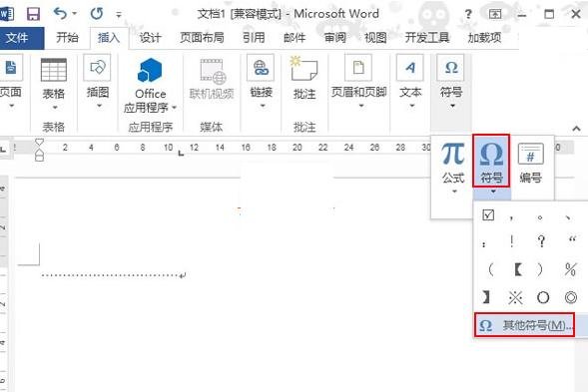This screenshot has width=588, height=392.
Task: Insert the reference mark ※ symbol
Action: (515, 297)
